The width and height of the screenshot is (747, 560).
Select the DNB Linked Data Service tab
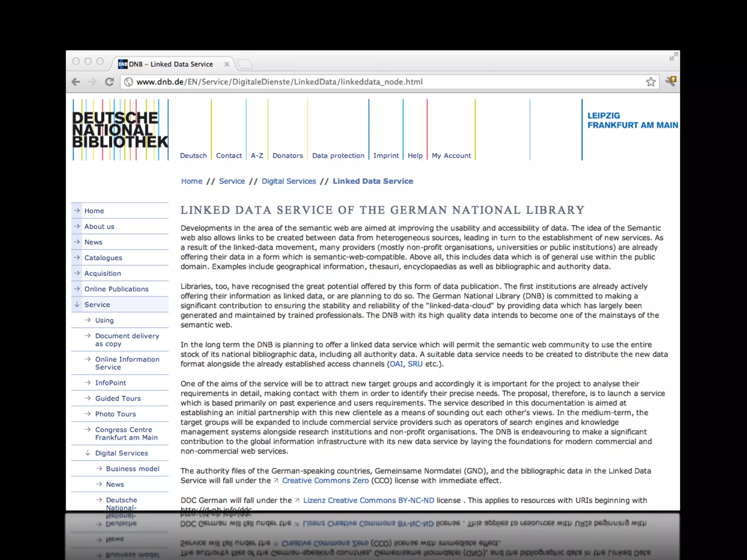tap(171, 64)
